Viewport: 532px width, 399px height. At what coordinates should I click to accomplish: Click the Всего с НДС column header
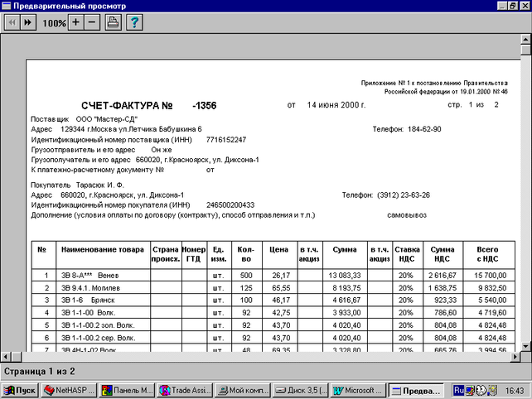[487, 254]
